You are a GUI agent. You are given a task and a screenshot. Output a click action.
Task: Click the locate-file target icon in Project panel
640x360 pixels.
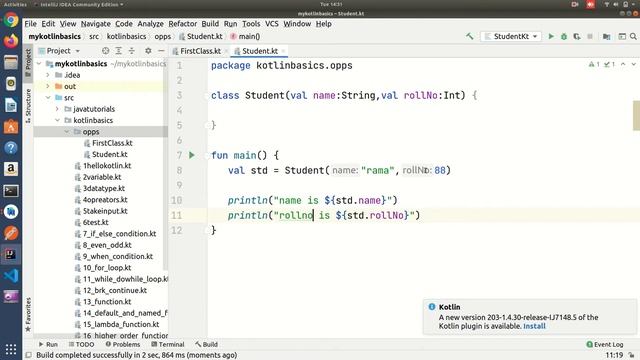pyautogui.click(x=105, y=51)
